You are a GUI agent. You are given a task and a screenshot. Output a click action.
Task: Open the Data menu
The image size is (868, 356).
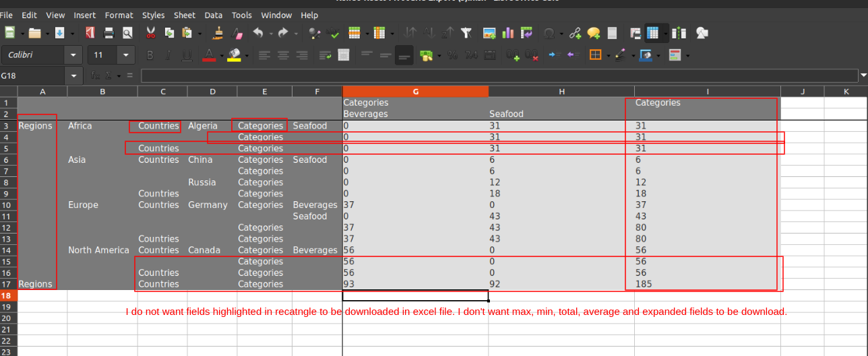[x=214, y=15]
